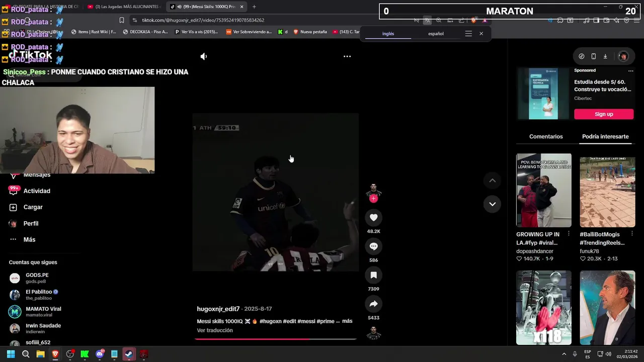Like the video with the heart icon
Image resolution: width=644 pixels, height=362 pixels.
pyautogui.click(x=373, y=218)
